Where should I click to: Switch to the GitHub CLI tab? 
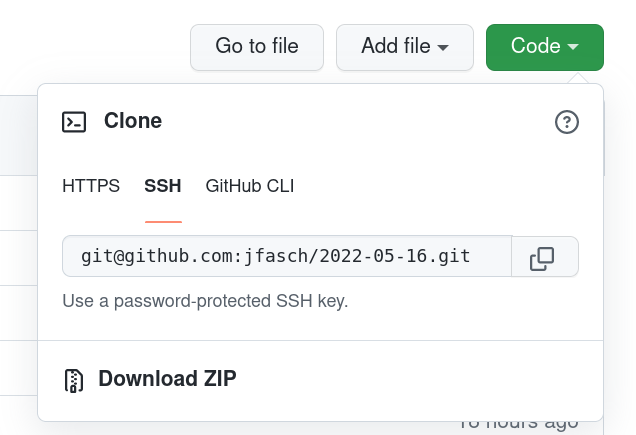pyautogui.click(x=250, y=186)
